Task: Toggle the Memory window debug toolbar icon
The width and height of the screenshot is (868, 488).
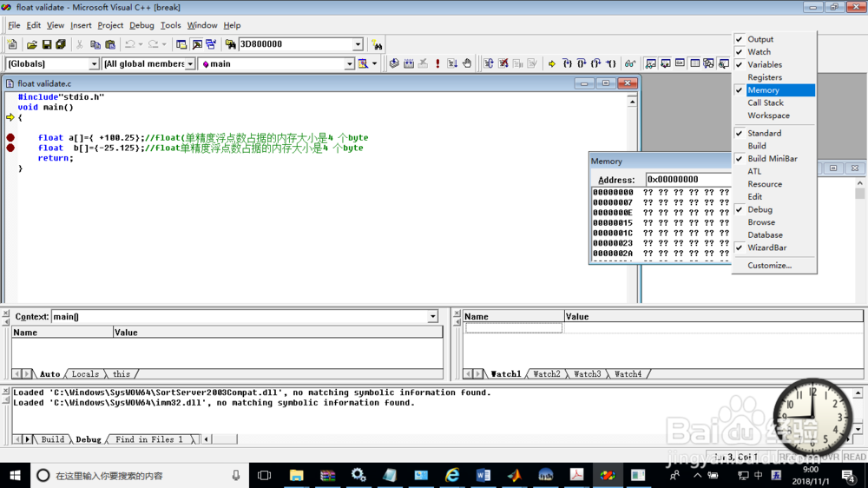Action: click(x=694, y=63)
